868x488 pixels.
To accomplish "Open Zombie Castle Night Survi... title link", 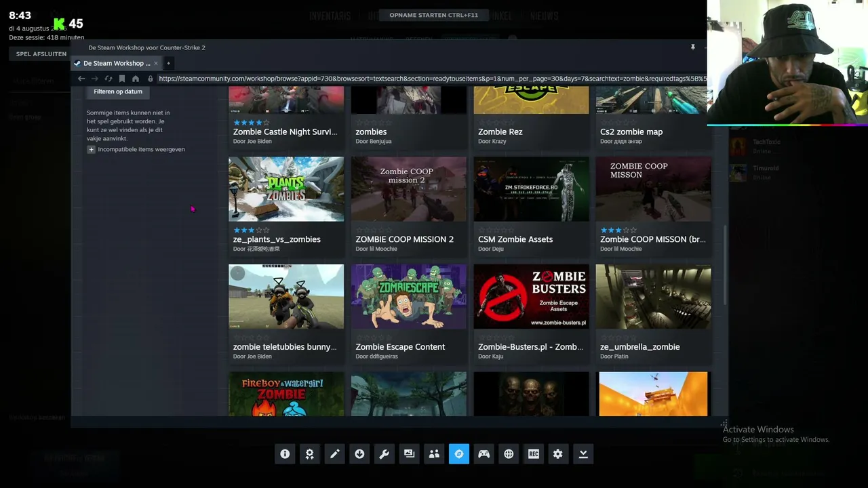I will [x=285, y=131].
